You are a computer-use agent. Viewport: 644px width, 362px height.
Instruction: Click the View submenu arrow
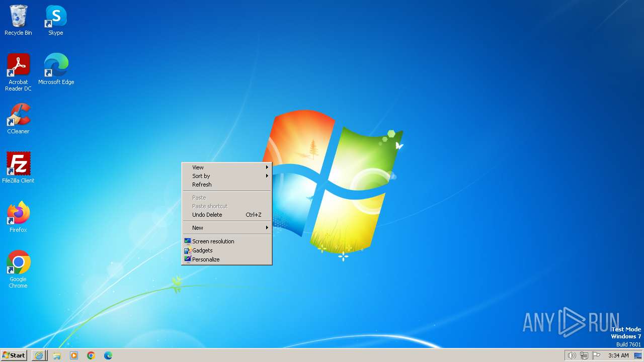267,167
